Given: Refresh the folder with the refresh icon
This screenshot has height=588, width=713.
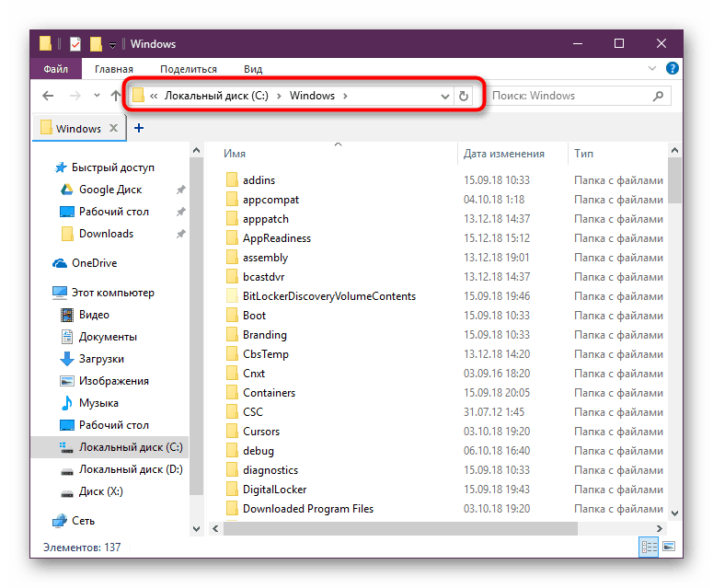Looking at the screenshot, I should click(x=464, y=96).
